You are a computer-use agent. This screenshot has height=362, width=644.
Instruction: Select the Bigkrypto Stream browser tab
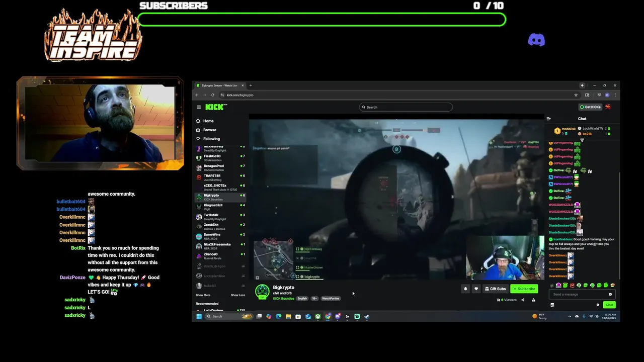(x=219, y=85)
